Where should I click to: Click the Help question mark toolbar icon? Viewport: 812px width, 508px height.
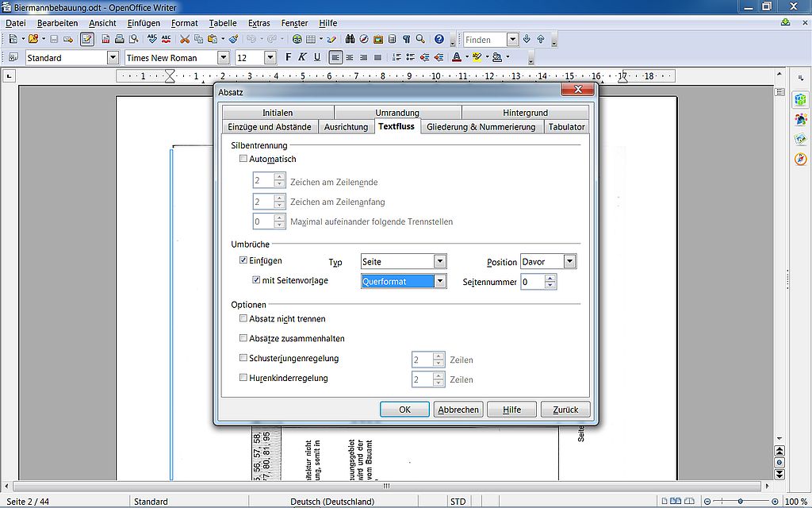[x=439, y=39]
